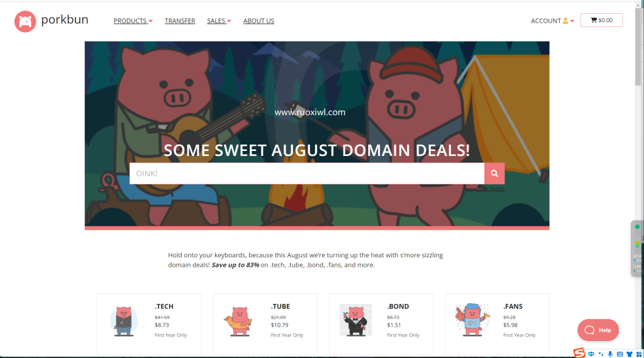The image size is (644, 358).
Task: Click the .TECH pig mascot image
Action: pyautogui.click(x=124, y=322)
